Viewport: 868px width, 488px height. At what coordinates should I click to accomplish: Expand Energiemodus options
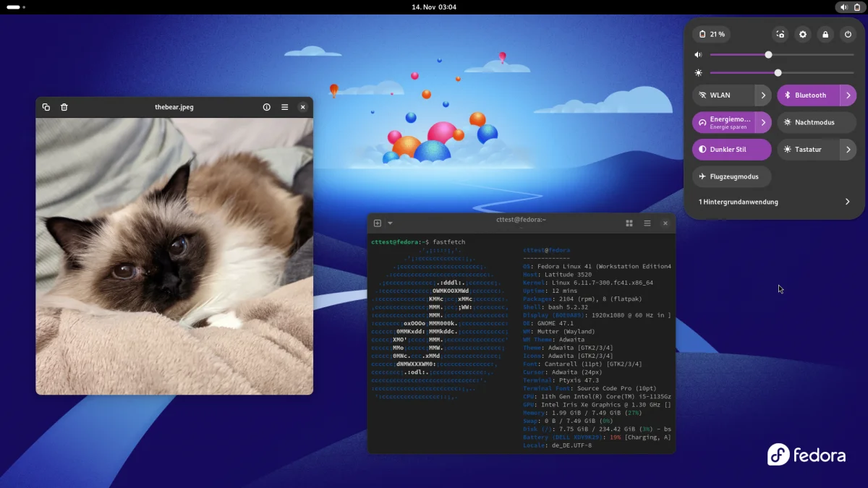pos(763,122)
